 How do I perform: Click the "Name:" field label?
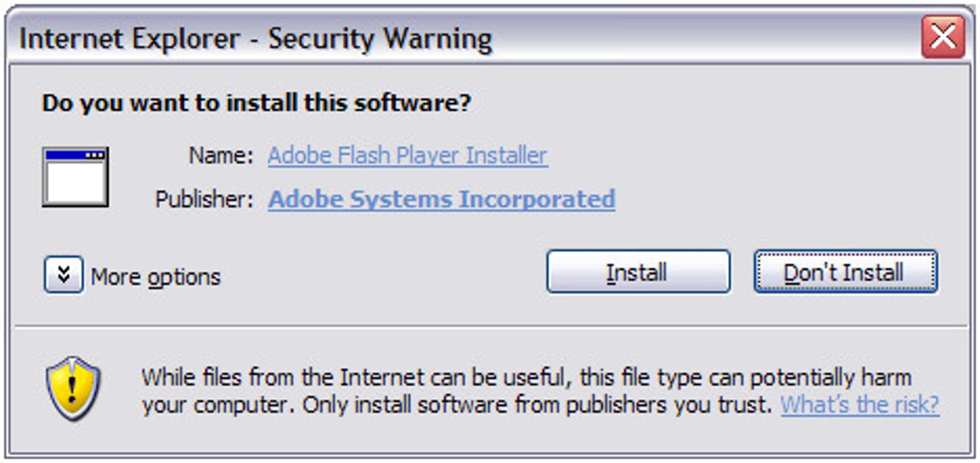click(x=221, y=156)
